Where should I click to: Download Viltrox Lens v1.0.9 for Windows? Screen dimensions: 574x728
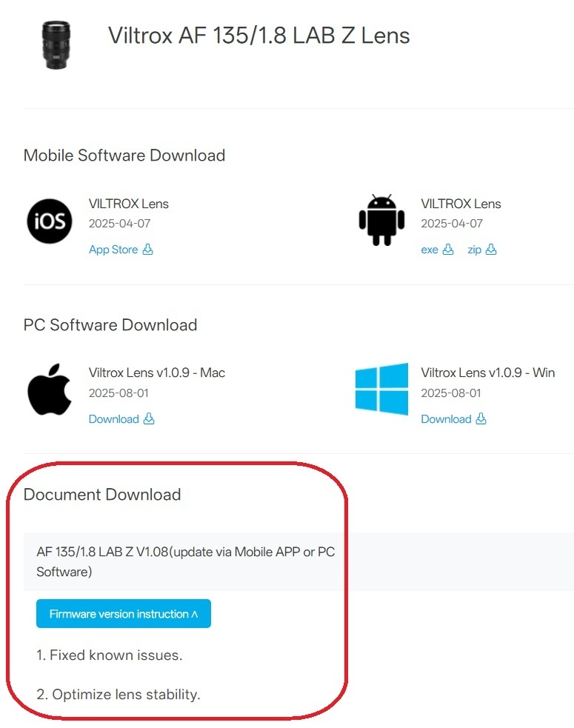446,419
